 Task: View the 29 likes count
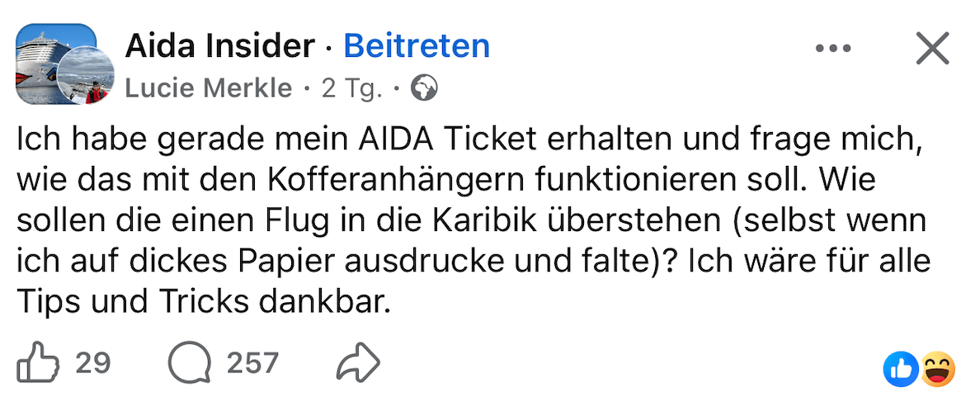(92, 363)
